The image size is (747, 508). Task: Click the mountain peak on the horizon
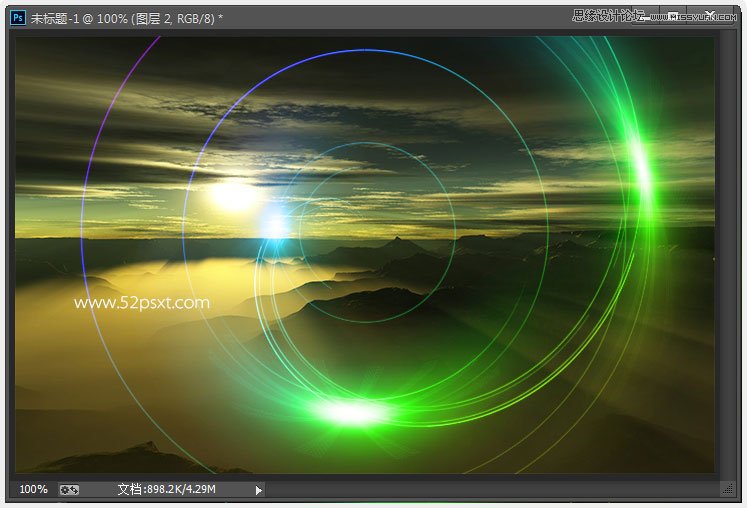(398, 241)
